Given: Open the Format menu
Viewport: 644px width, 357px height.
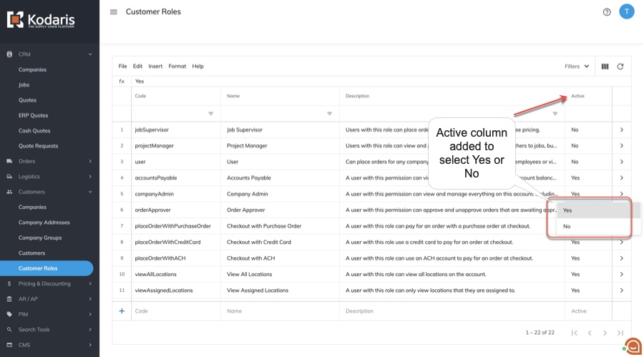Looking at the screenshot, I should (x=177, y=66).
